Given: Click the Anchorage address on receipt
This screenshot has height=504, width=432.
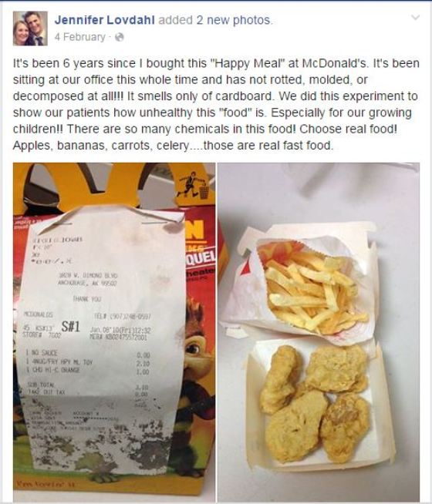Looking at the screenshot, I should (88, 280).
